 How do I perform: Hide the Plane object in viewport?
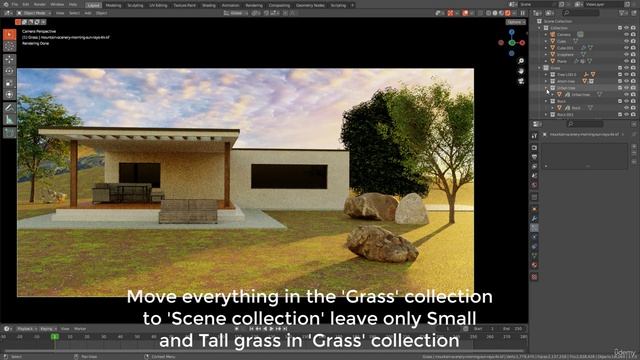pos(626,61)
